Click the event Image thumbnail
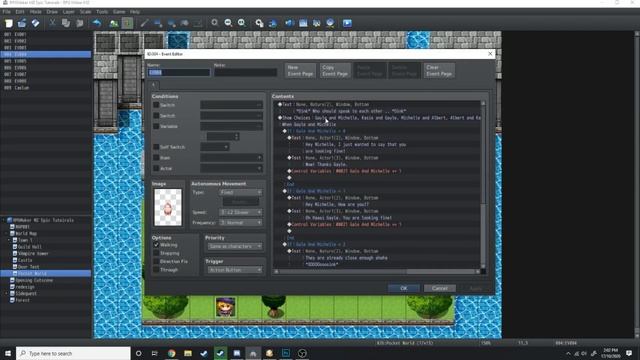Viewport: 640px width, 360px height. point(168,207)
